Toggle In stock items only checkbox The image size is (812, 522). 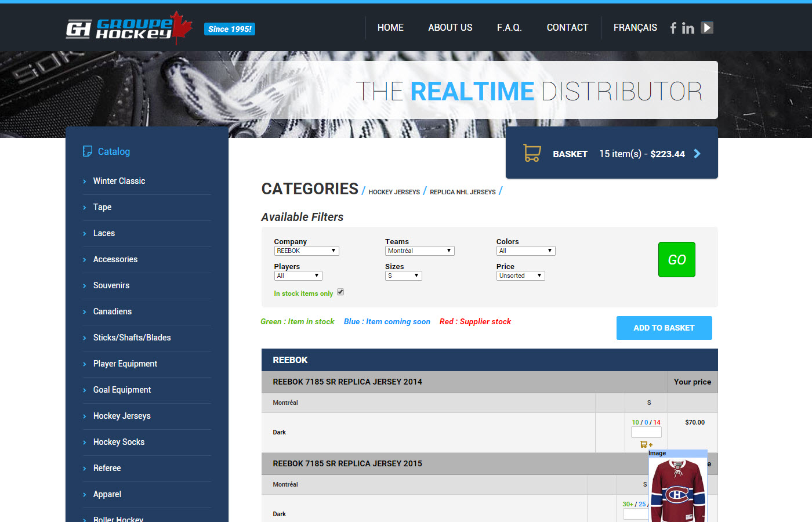[340, 292]
